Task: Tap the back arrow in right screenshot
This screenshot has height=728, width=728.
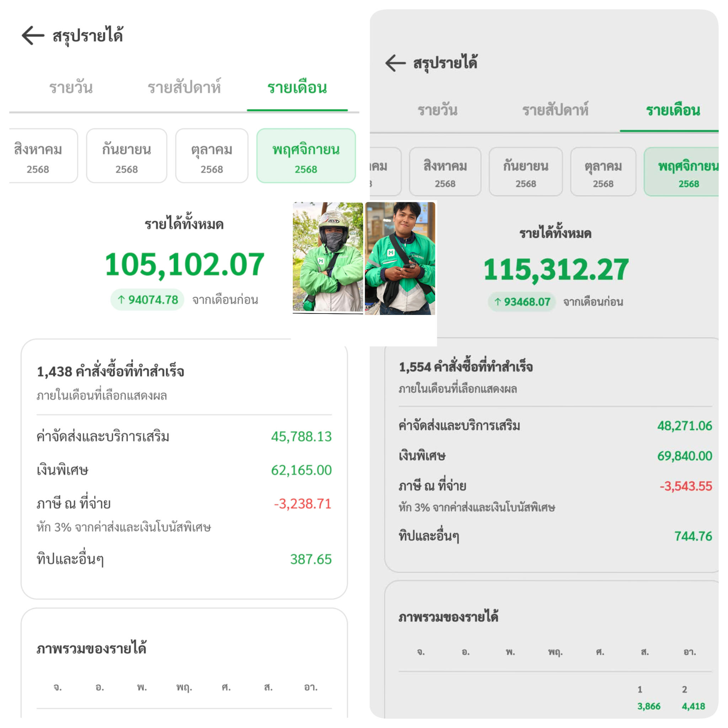Action: pos(395,63)
